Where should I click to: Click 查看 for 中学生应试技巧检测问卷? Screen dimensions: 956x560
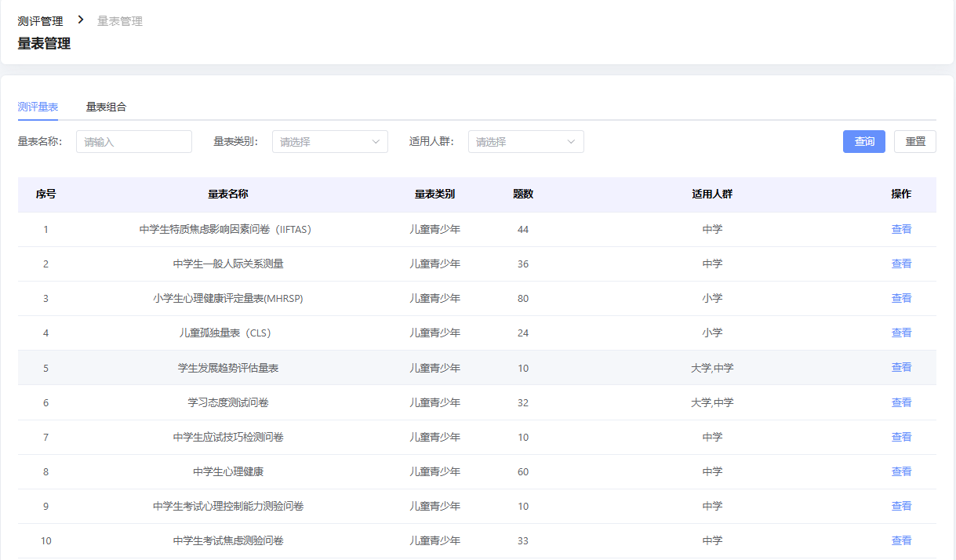click(901, 437)
